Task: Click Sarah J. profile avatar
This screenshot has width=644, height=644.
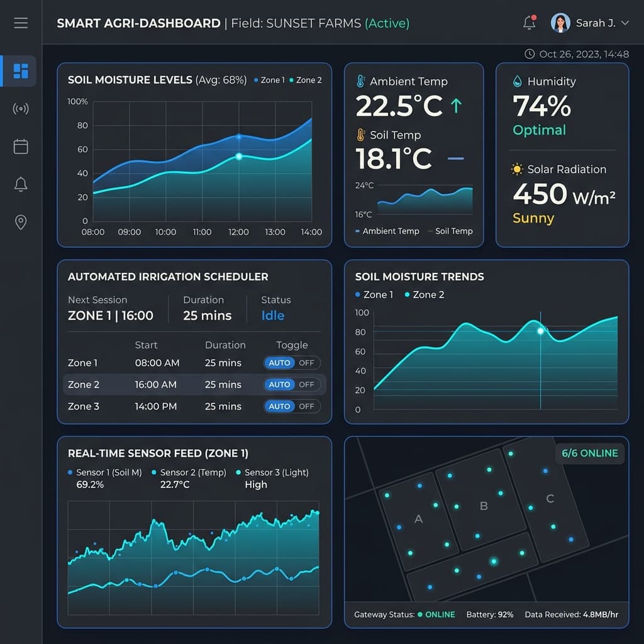Action: tap(560, 23)
